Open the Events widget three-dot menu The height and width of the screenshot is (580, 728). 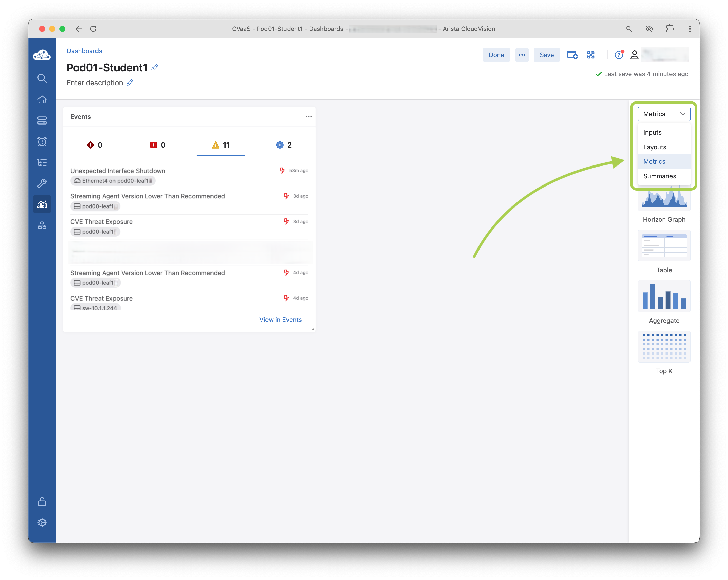pyautogui.click(x=308, y=117)
